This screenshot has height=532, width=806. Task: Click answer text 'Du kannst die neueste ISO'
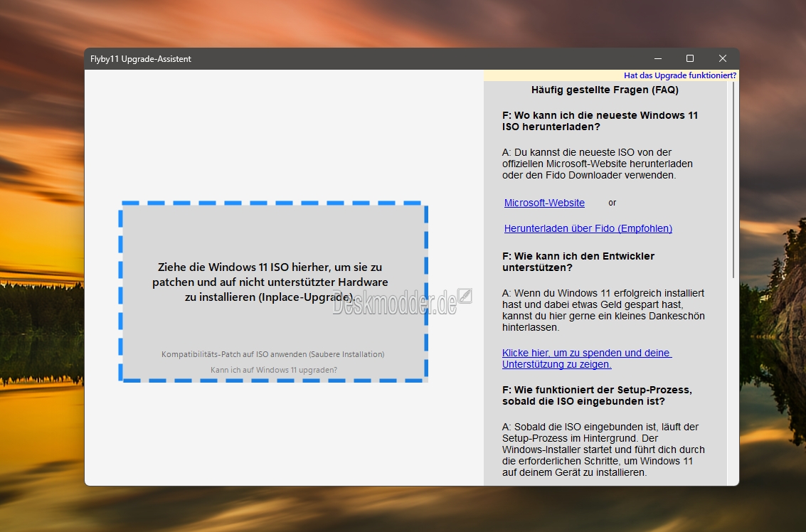tap(598, 164)
